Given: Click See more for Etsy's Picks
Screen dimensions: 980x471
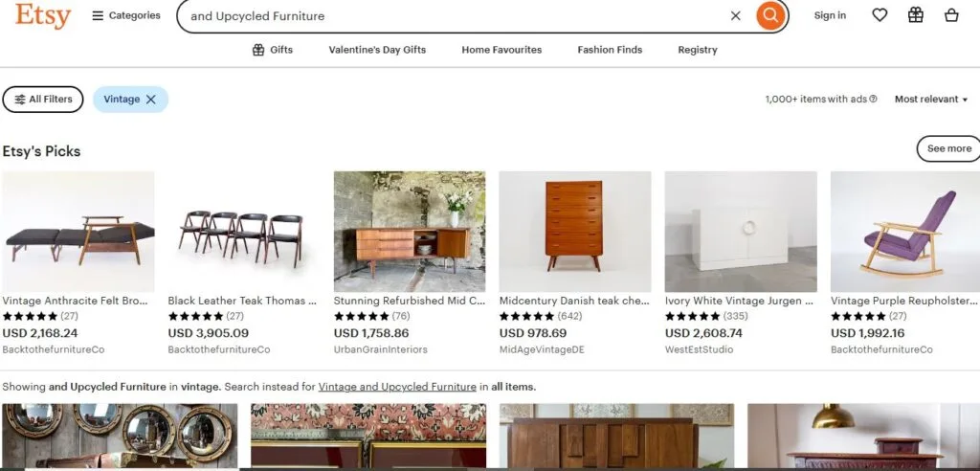Looking at the screenshot, I should pos(948,148).
